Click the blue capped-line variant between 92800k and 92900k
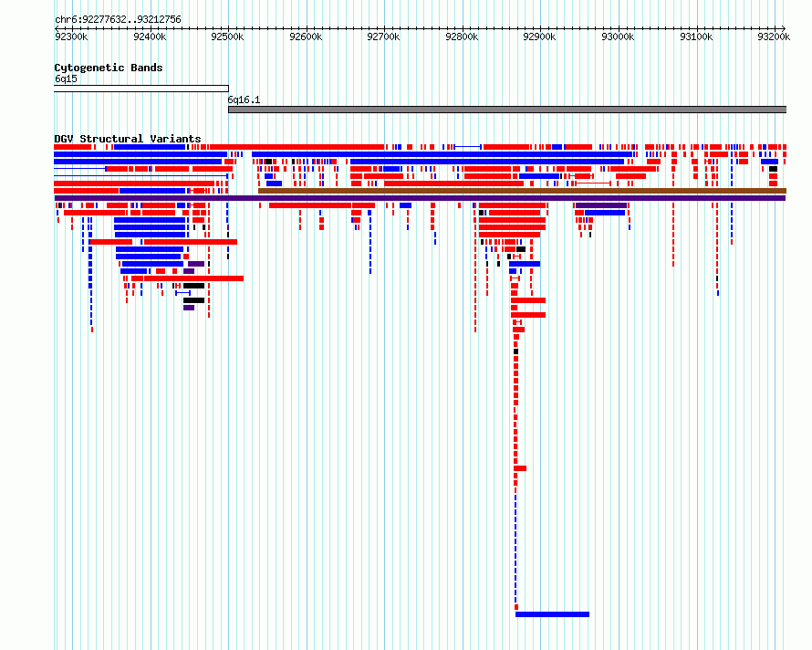812x650 pixels. [x=468, y=147]
